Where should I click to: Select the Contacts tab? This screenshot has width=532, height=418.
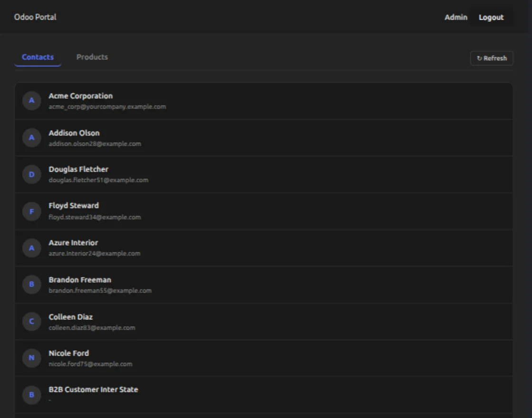[38, 57]
